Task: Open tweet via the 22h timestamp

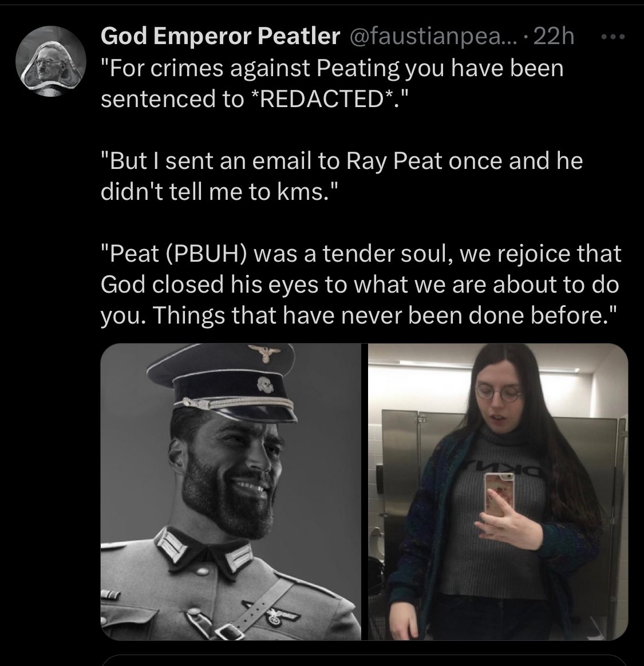Action: pyautogui.click(x=553, y=37)
